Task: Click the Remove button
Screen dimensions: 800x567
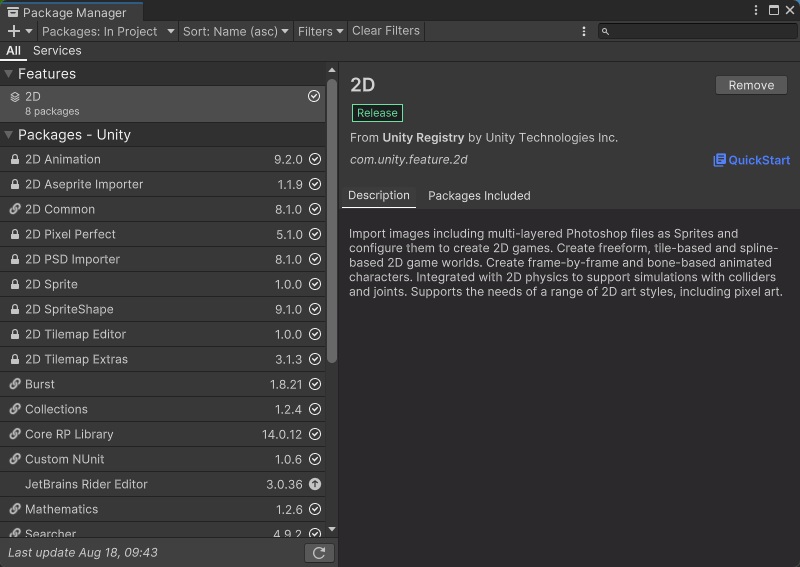Action: [x=751, y=85]
